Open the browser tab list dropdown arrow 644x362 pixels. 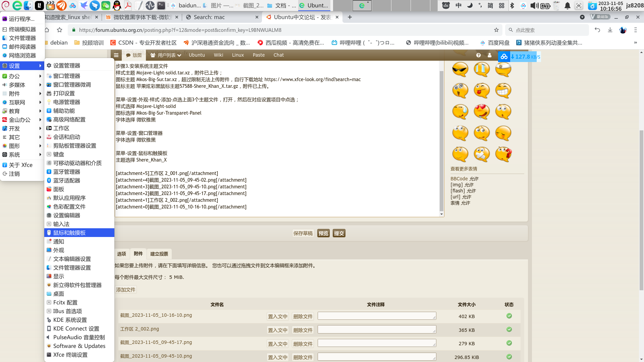(x=582, y=17)
